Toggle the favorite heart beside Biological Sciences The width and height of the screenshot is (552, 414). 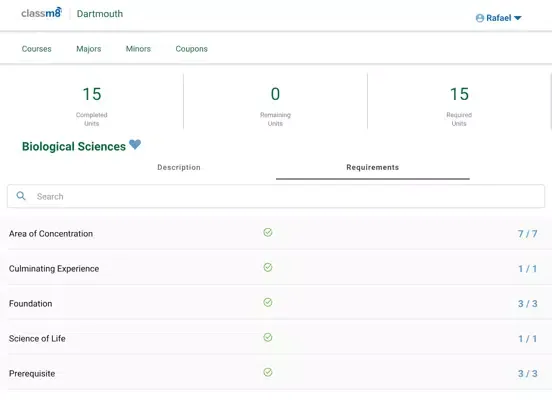point(135,144)
